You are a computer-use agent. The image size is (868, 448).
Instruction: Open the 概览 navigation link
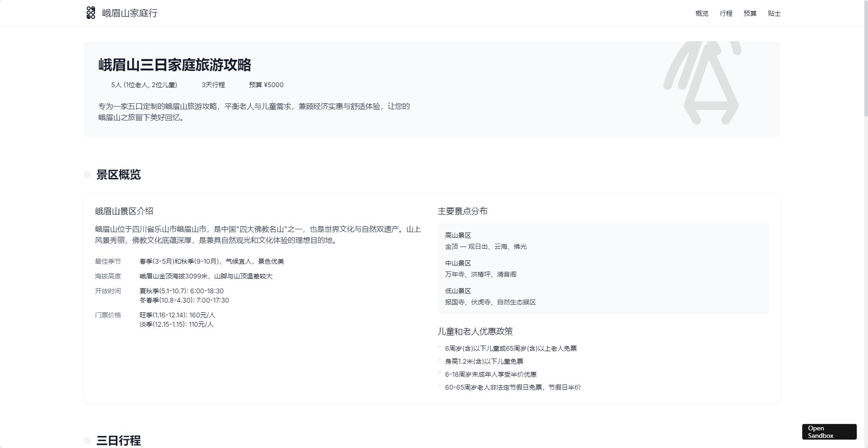coord(702,13)
